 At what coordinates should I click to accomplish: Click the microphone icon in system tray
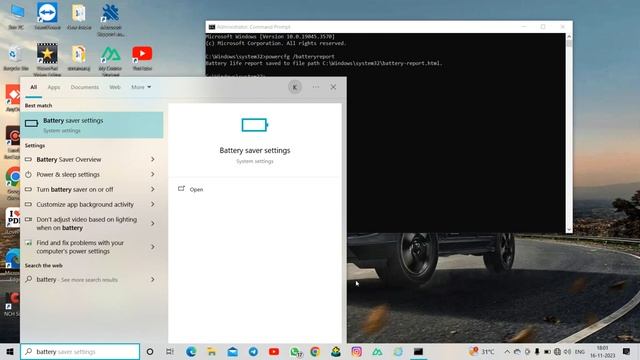click(x=537, y=351)
